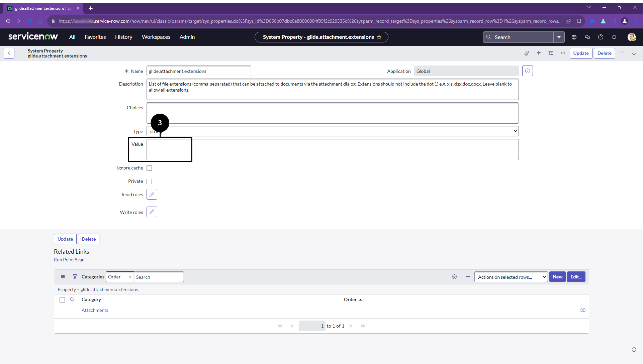Star the System Property as favorite

click(x=379, y=37)
